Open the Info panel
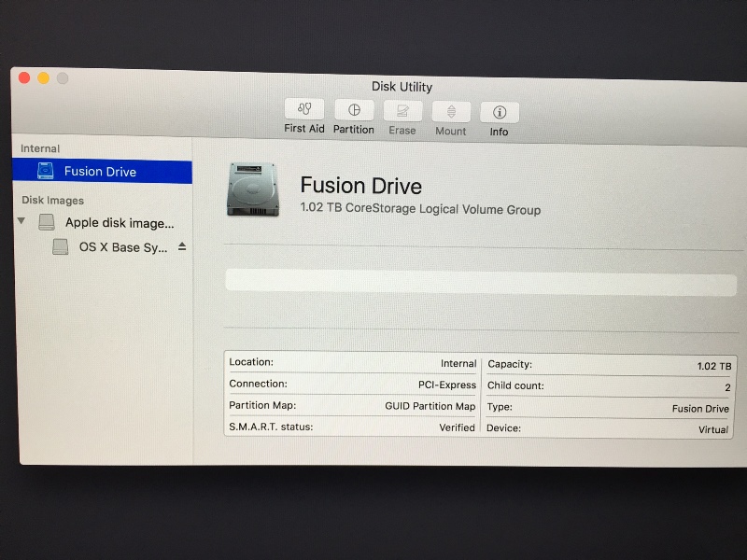 [500, 113]
